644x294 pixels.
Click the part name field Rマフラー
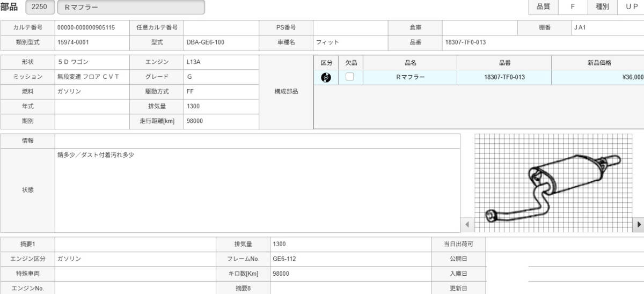131,7
